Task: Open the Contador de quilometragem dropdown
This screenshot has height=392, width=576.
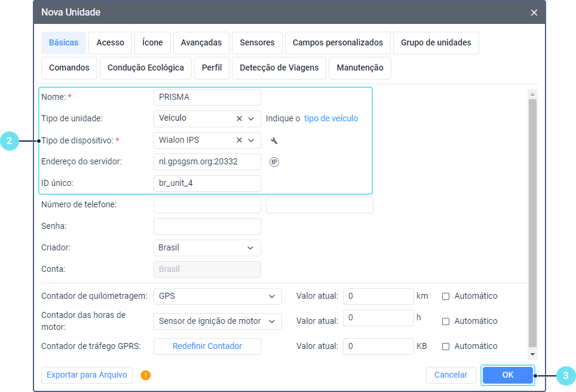Action: (x=217, y=296)
